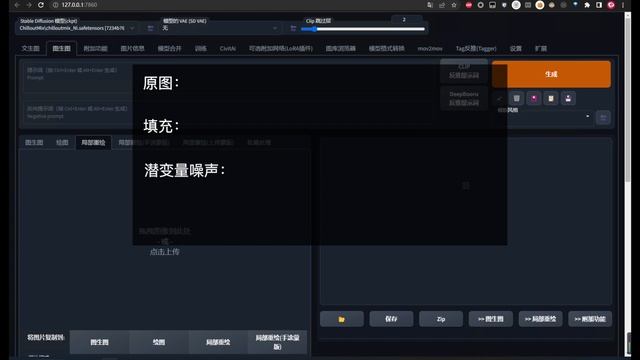The height and width of the screenshot is (360, 640).
Task: Click the browser profile avatar icon
Action: (611, 5)
